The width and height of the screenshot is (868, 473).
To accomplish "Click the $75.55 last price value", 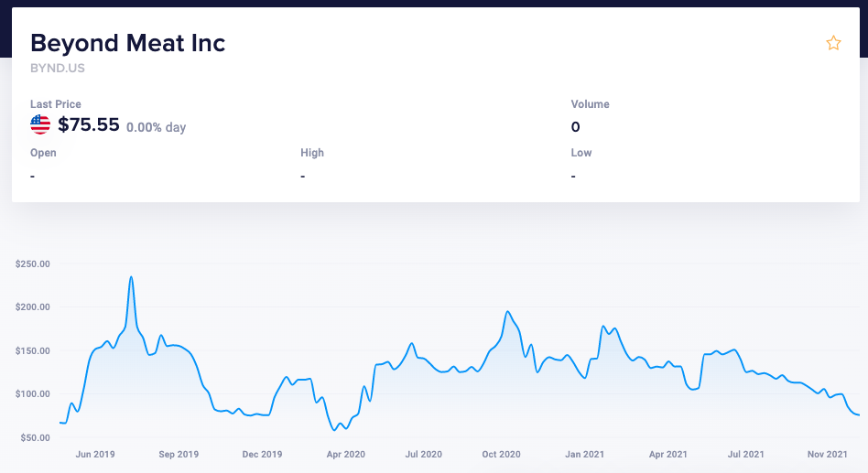I will pos(89,124).
